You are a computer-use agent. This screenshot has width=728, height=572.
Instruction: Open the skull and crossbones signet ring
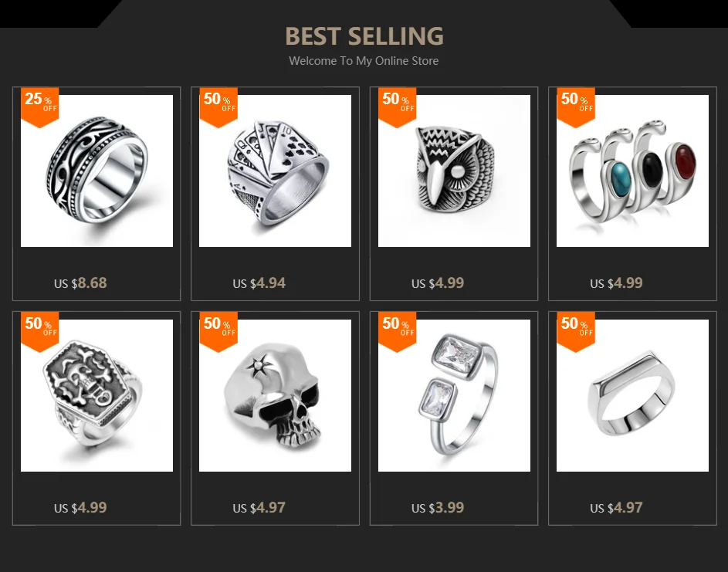tap(97, 395)
